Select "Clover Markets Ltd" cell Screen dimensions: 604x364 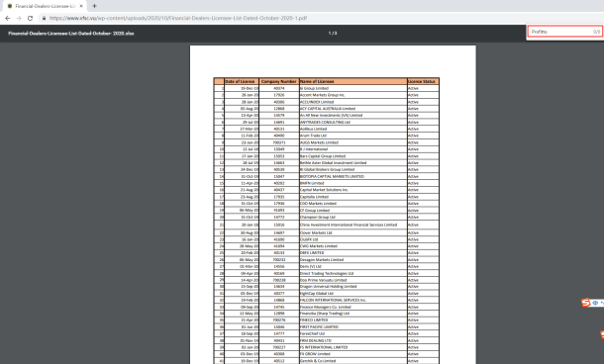[353, 232]
